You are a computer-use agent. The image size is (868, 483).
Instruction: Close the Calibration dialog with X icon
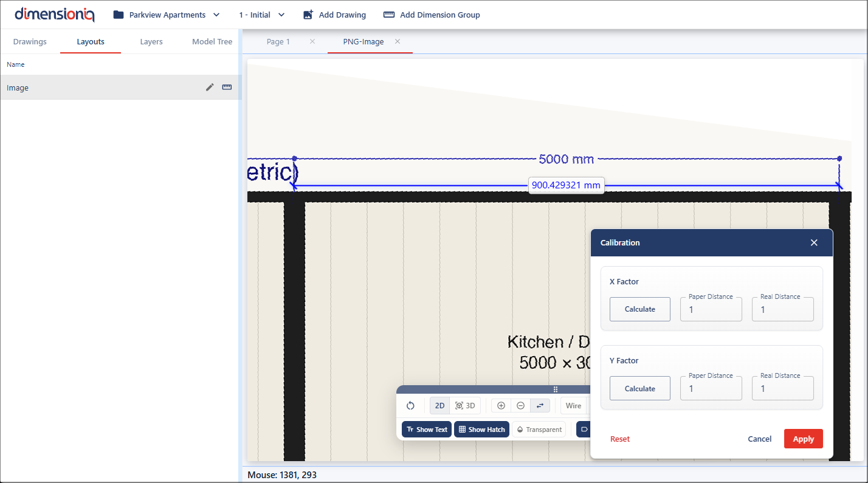point(814,243)
